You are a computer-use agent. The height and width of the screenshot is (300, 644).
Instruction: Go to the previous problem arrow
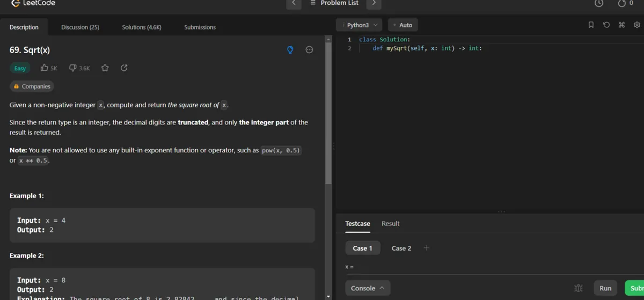point(294,3)
